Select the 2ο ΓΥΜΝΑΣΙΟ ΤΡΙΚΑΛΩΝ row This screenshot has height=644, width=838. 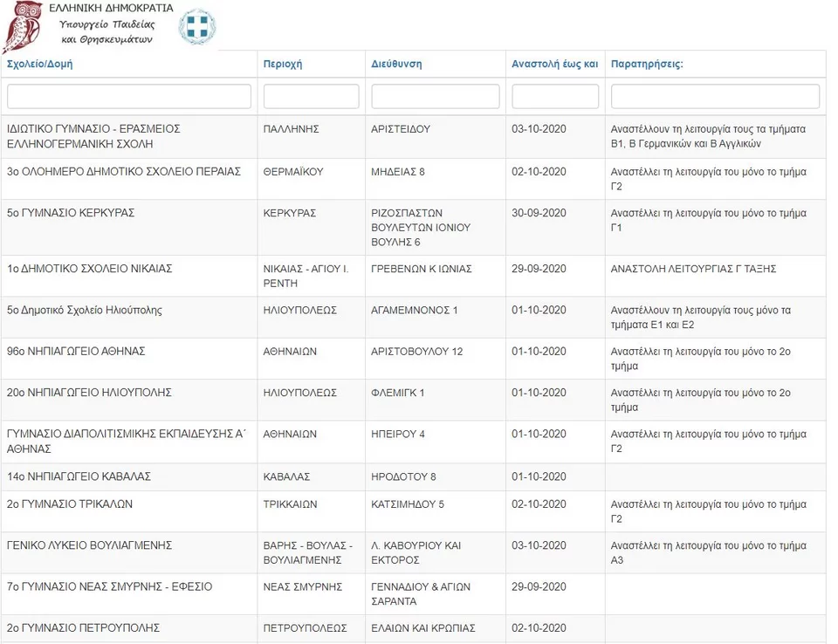(x=70, y=504)
